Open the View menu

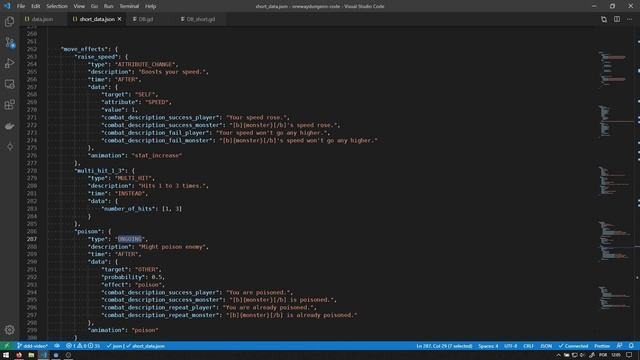click(79, 6)
